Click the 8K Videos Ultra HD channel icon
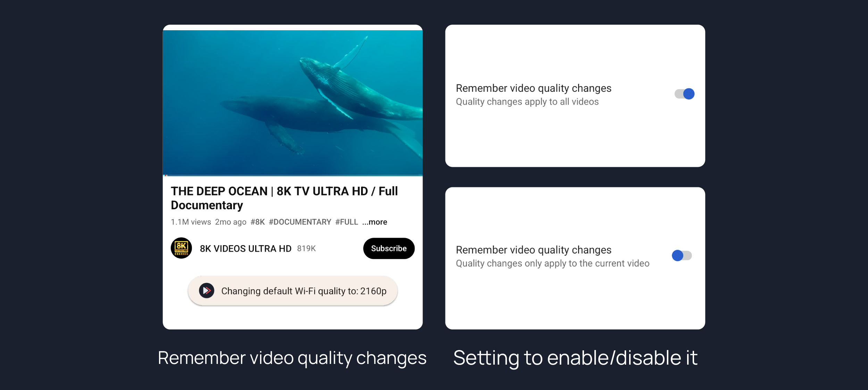This screenshot has width=868, height=390. coord(181,248)
